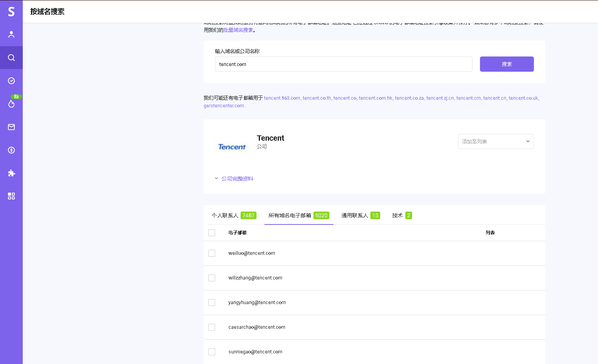Image resolution: width=598 pixels, height=364 pixels.
Task: Open the tencent.co.th domain link
Action: coord(317,98)
